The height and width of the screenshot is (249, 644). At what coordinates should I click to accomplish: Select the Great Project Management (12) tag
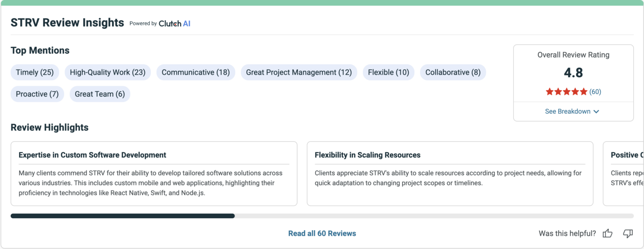pos(299,72)
